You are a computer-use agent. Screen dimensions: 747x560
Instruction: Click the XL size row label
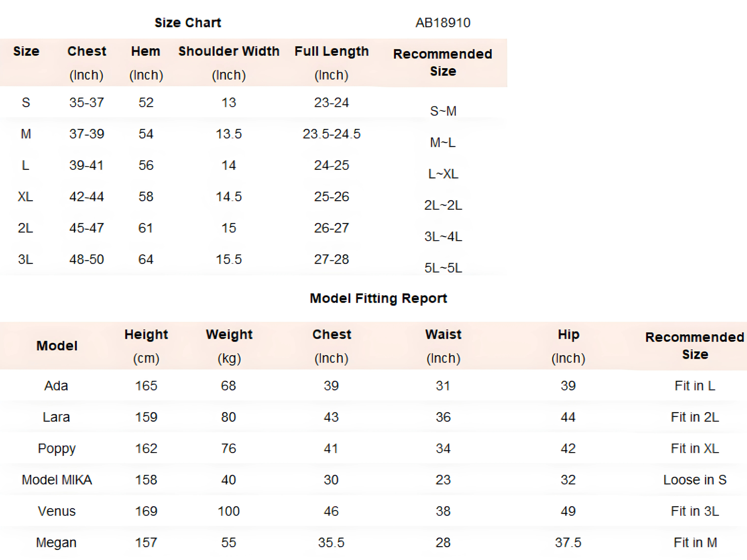click(x=26, y=197)
